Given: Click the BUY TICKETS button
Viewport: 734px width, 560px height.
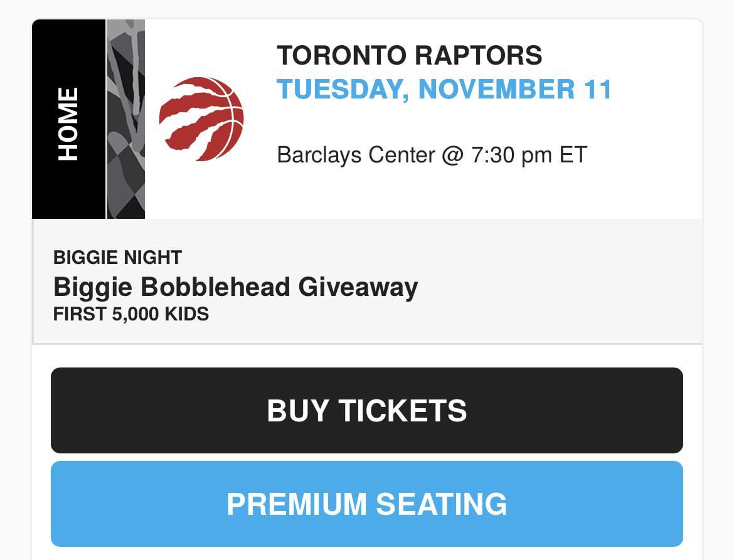Looking at the screenshot, I should click(366, 410).
